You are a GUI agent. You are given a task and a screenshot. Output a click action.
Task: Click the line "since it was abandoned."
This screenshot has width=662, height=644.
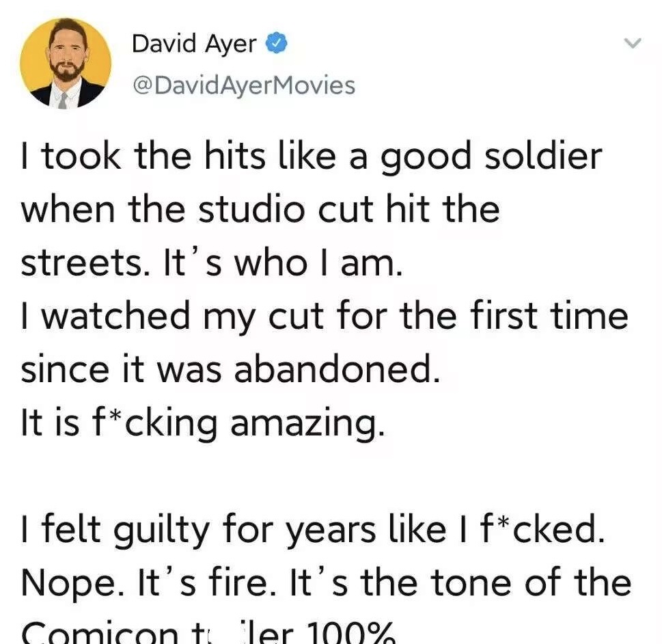click(230, 370)
